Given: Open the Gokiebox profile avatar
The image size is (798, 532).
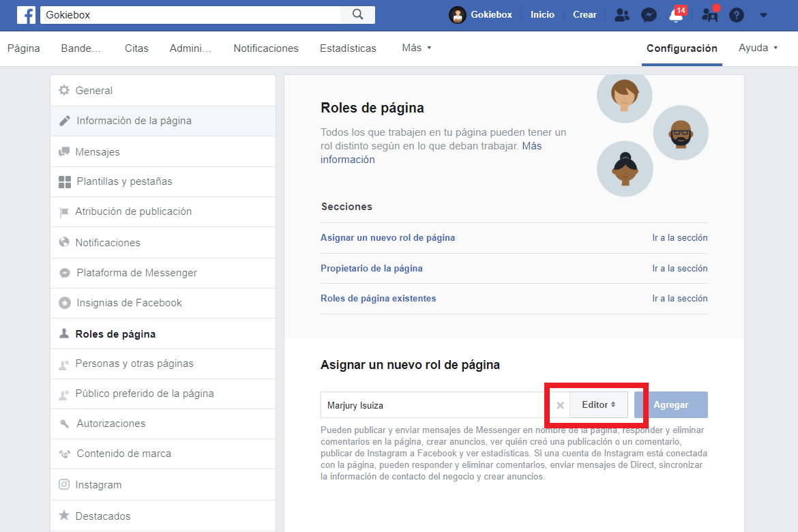Looking at the screenshot, I should (458, 15).
